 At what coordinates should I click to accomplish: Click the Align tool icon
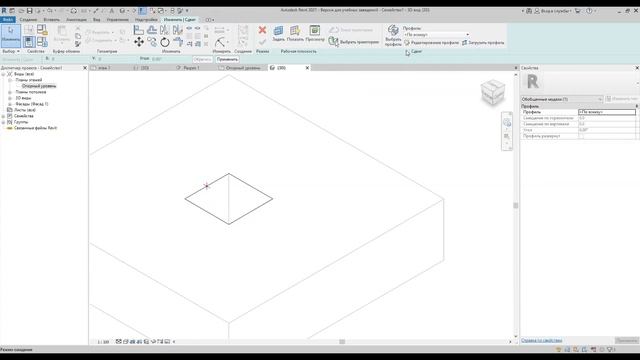(139, 30)
